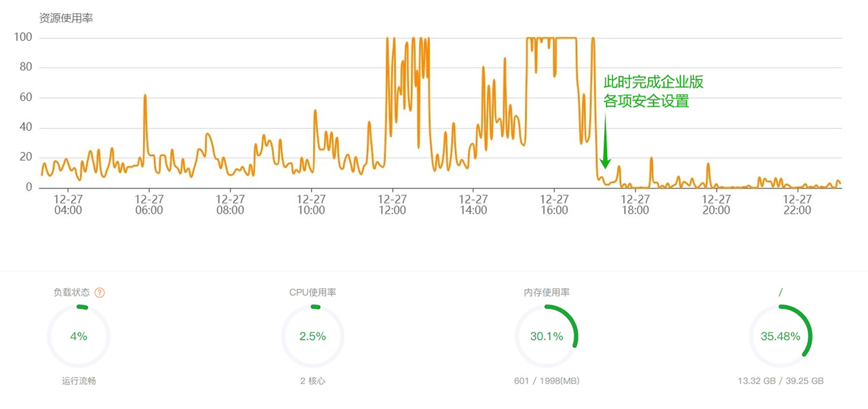Click the 100 y-axis value
This screenshot has width=868, height=409.
pyautogui.click(x=23, y=37)
